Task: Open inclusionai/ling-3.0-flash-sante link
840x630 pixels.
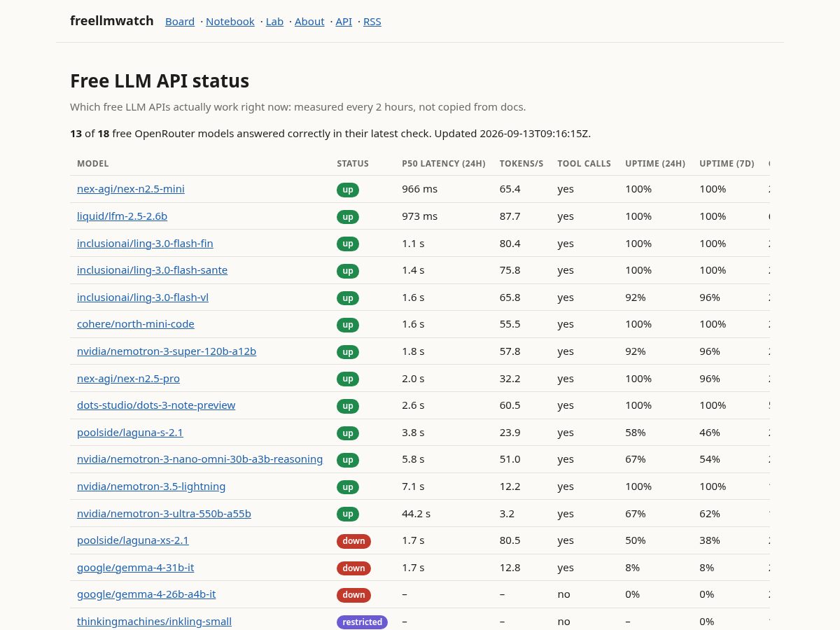Action: pyautogui.click(x=152, y=270)
